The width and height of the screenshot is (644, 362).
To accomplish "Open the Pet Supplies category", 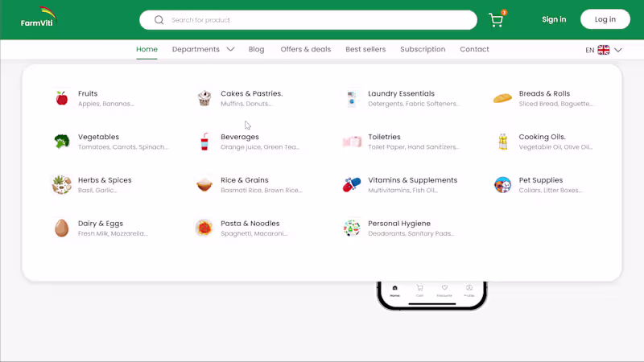I will [540, 180].
